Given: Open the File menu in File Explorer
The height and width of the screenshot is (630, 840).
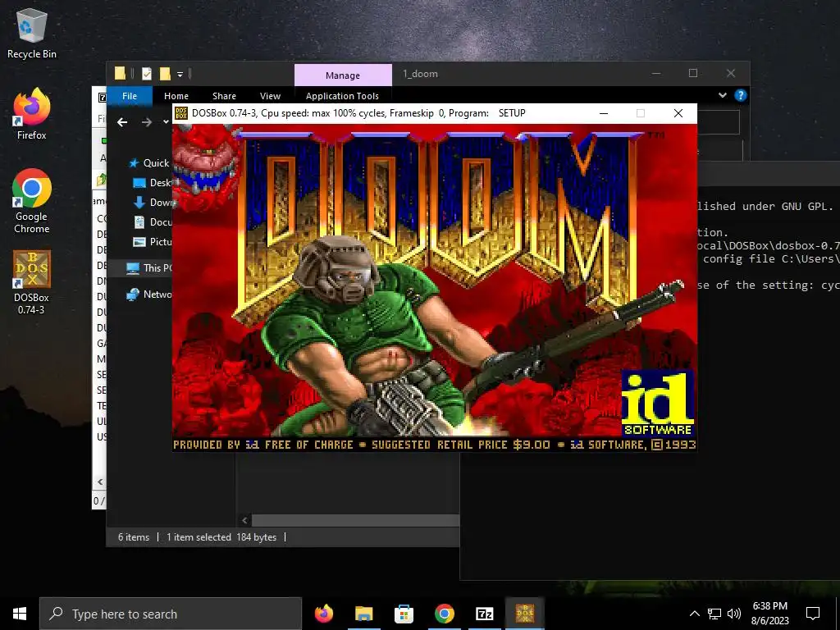Looking at the screenshot, I should (x=130, y=96).
